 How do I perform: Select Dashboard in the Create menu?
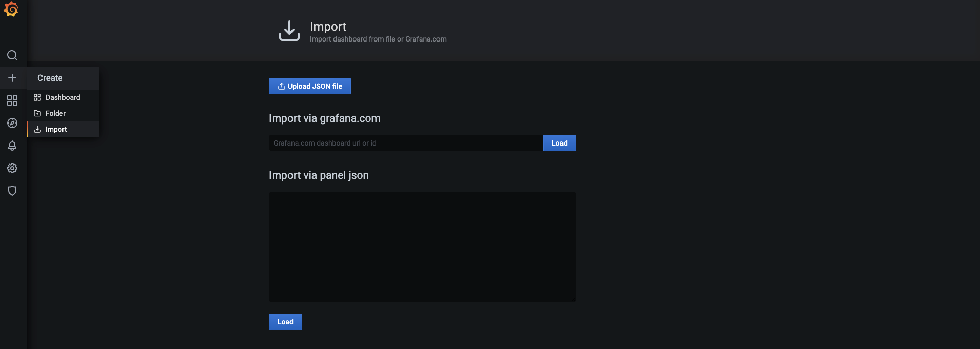63,97
